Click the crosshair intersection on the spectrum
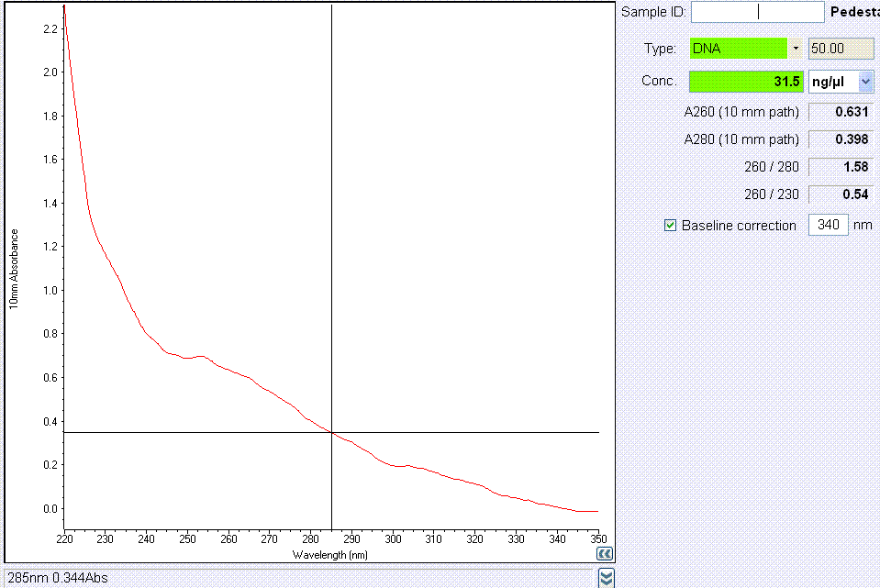Screen dimensions: 880x588 (x=331, y=432)
